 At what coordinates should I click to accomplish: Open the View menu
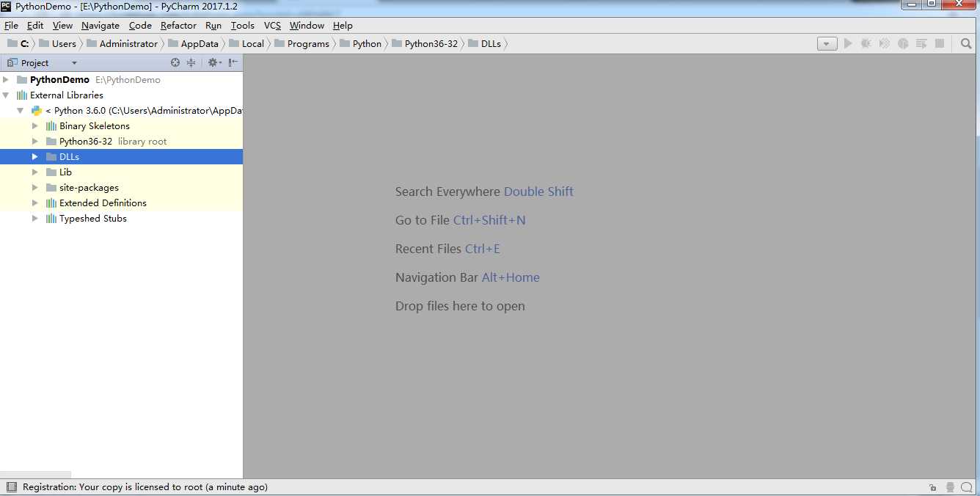pos(62,25)
